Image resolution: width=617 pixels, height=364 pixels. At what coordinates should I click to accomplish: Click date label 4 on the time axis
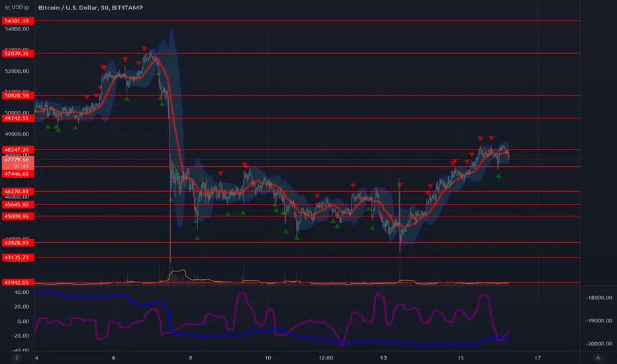(x=36, y=357)
